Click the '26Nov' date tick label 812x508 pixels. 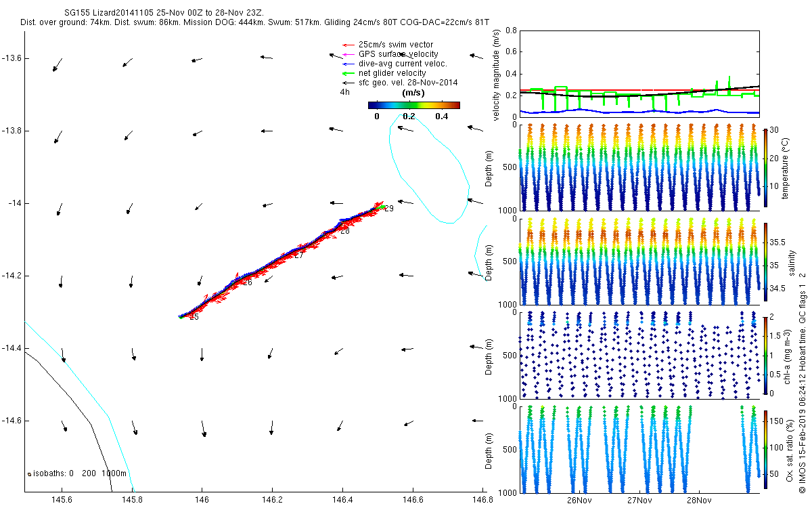580,500
